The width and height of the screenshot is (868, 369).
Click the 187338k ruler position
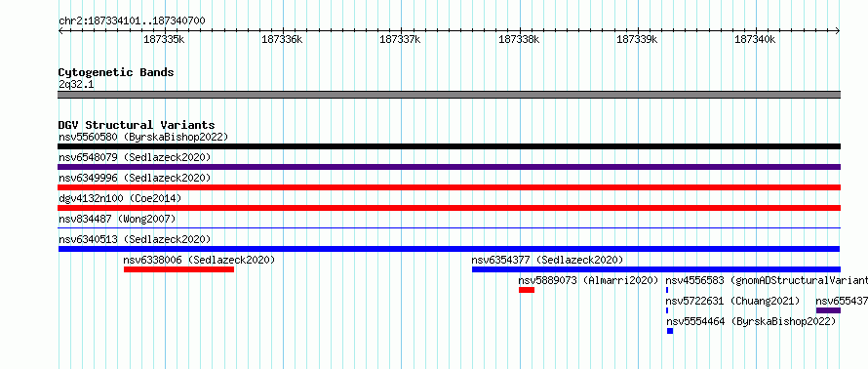pos(519,39)
